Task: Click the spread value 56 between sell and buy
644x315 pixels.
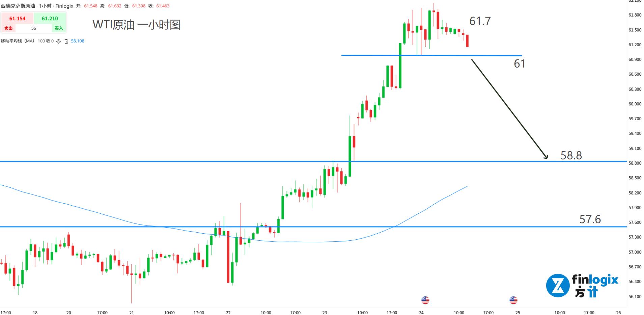Action: [34, 28]
